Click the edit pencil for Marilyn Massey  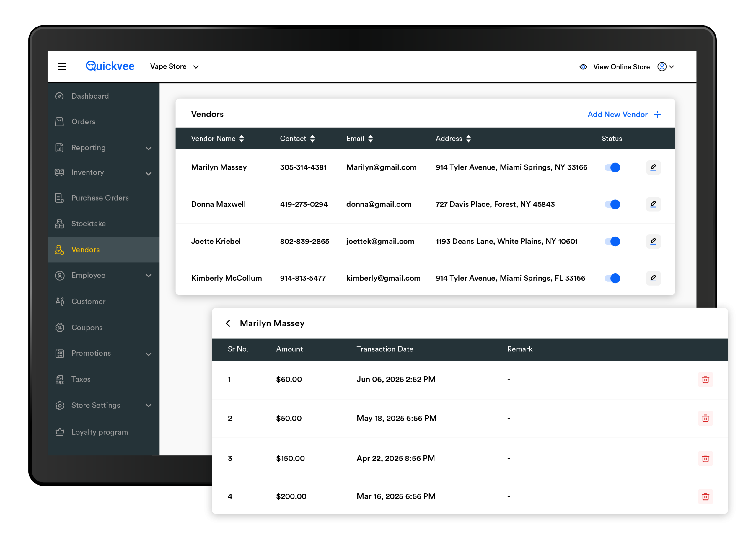point(653,167)
